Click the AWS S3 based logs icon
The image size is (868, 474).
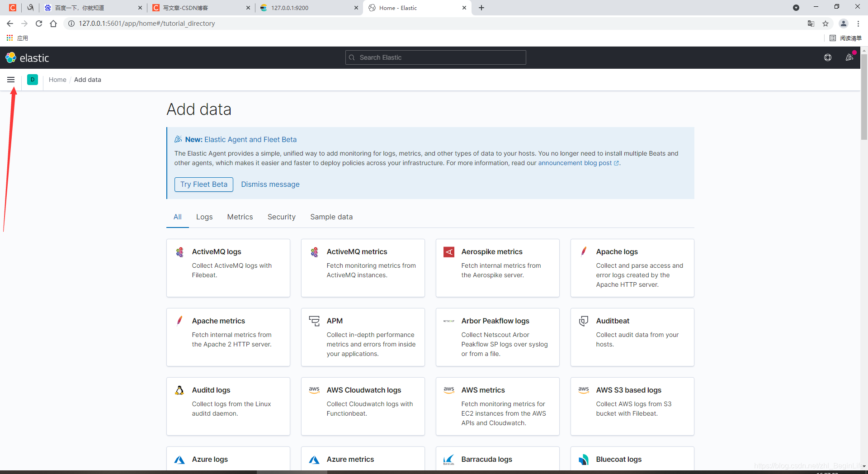pos(584,390)
